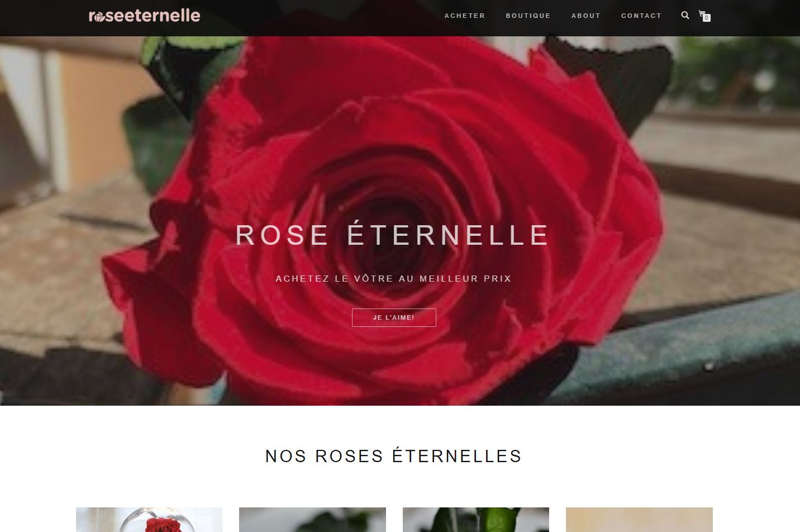The image size is (800, 532).
Task: Go home via roseeternelle logo text
Action: click(144, 15)
